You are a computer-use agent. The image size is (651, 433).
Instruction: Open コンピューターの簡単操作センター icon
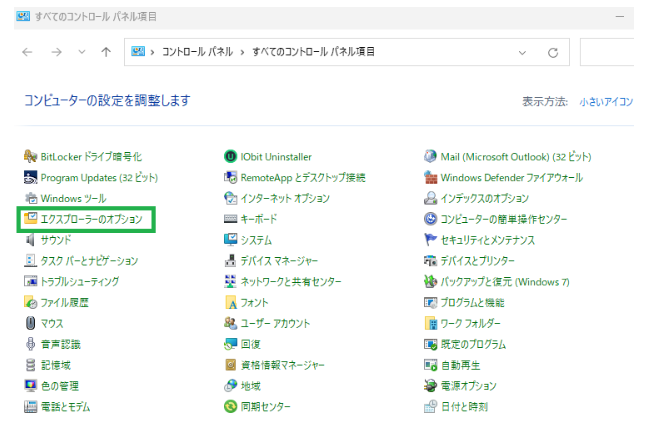click(431, 219)
